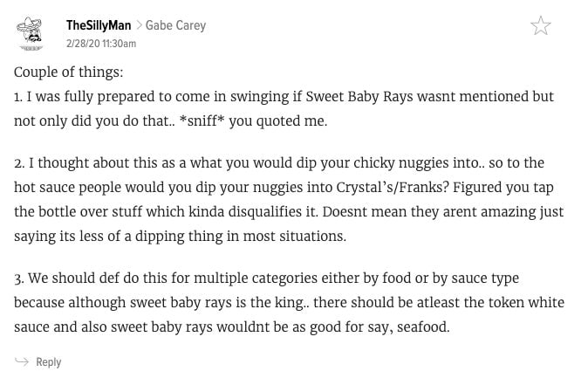Click the Reply text button
588x385 pixels.
pyautogui.click(x=48, y=362)
